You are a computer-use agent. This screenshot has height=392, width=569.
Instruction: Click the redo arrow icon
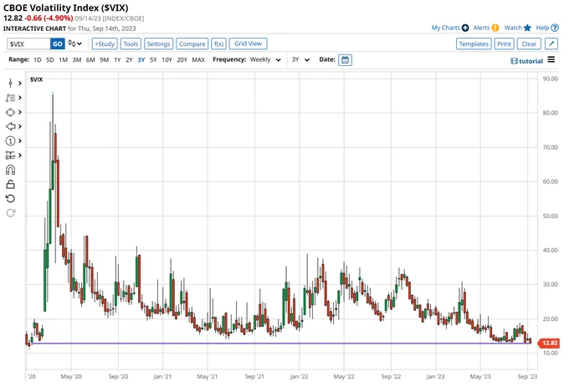tap(11, 213)
